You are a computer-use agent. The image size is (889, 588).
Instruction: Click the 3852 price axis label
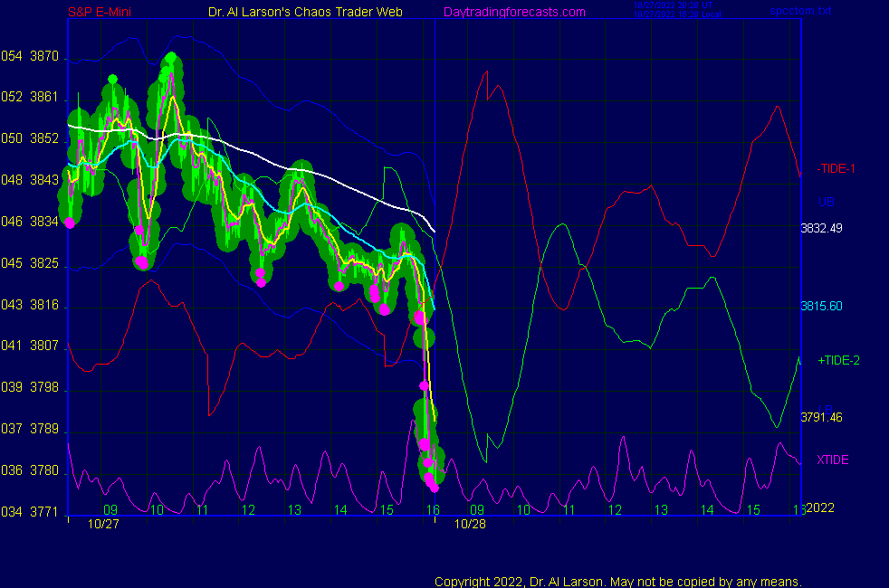coord(43,138)
